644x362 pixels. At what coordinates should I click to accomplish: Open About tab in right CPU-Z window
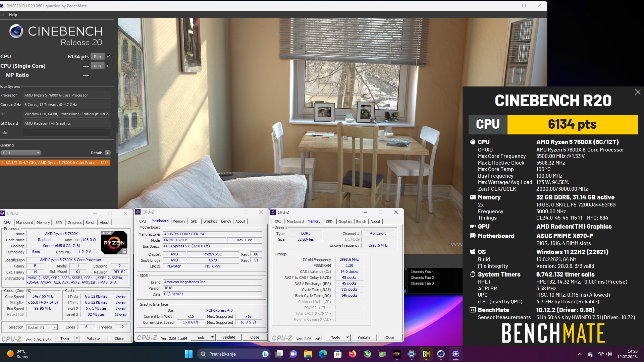coord(375,222)
